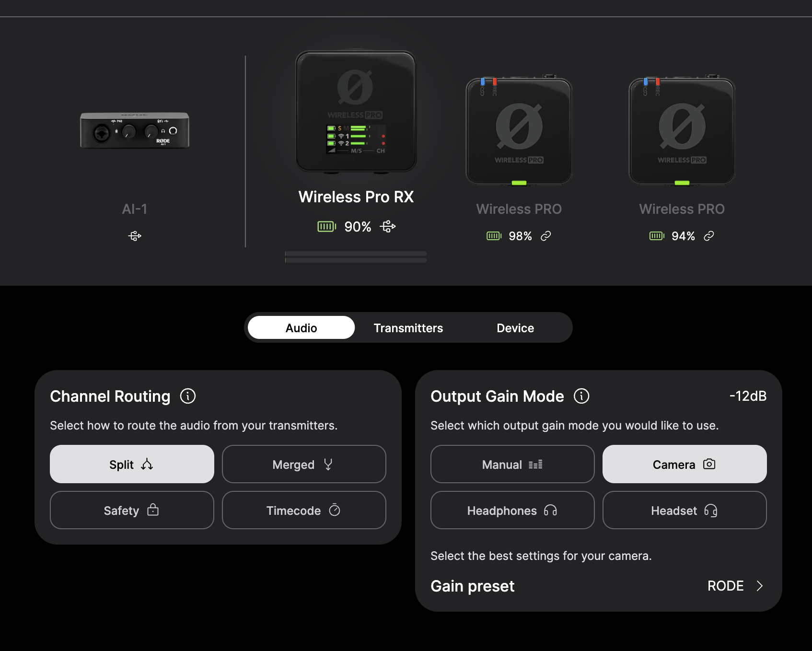Click the Wireless Pro RX label

pyautogui.click(x=356, y=197)
